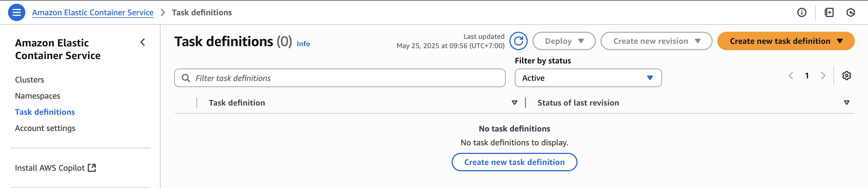868x188 pixels.
Task: Go to previous page of results
Action: pyautogui.click(x=791, y=76)
